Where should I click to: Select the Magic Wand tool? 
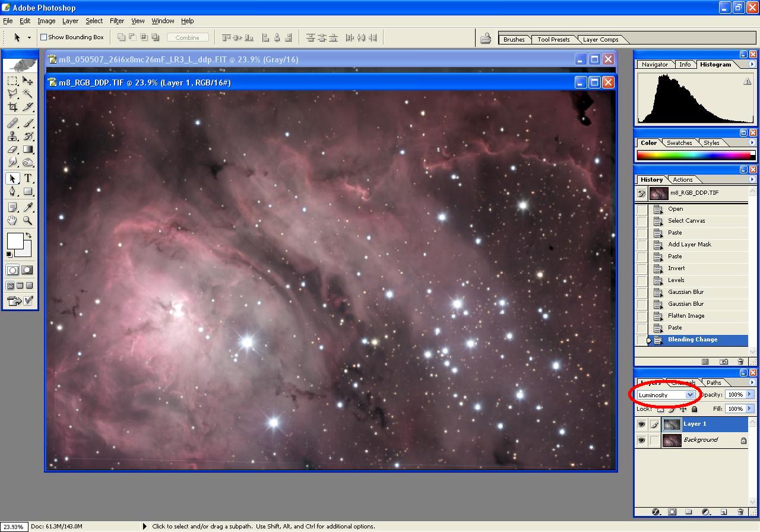[28, 94]
